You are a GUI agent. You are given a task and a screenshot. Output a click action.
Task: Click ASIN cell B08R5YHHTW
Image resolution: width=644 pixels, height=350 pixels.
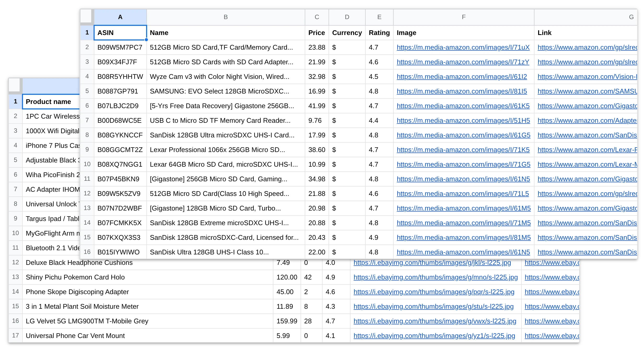point(120,77)
